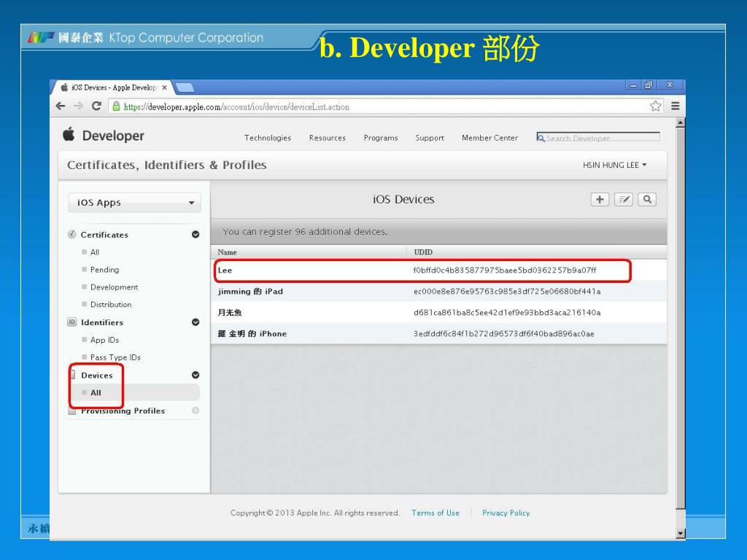The width and height of the screenshot is (747, 560).
Task: Open the Member Center link
Action: click(489, 138)
